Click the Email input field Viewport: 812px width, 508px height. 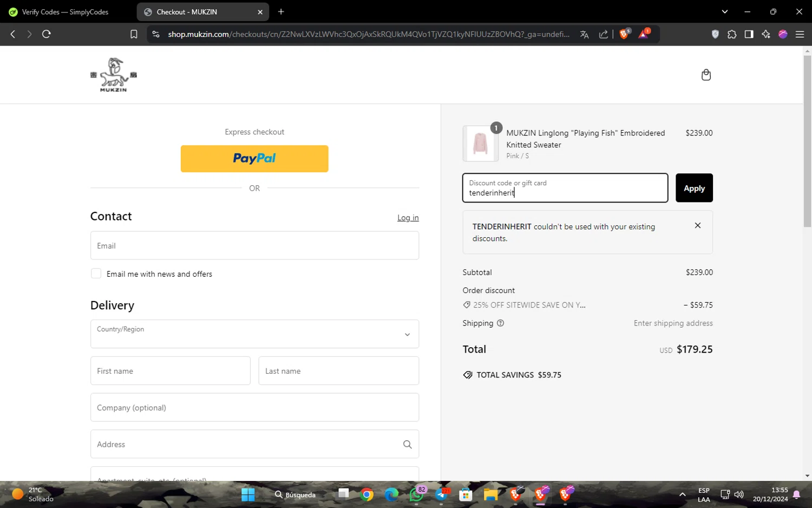254,245
